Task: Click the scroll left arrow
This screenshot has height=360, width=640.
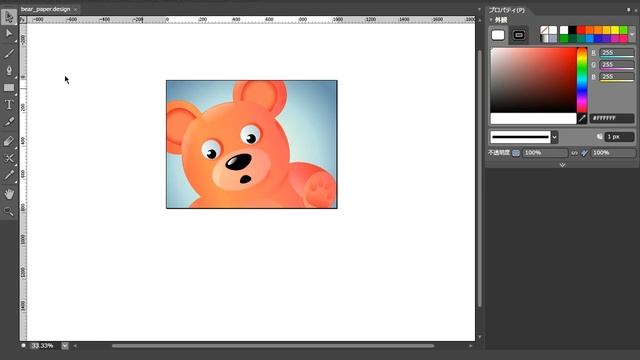Action: click(x=75, y=346)
